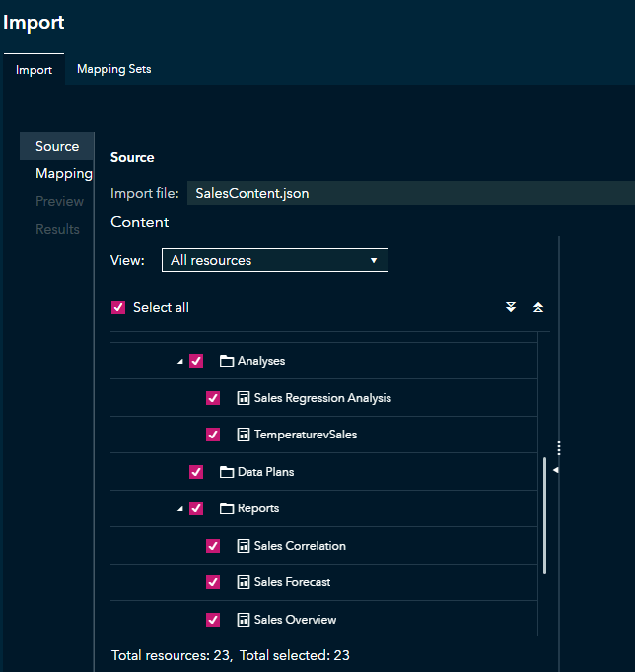This screenshot has width=635, height=672.
Task: Open the Mapping step in sidebar
Action: coord(63,173)
